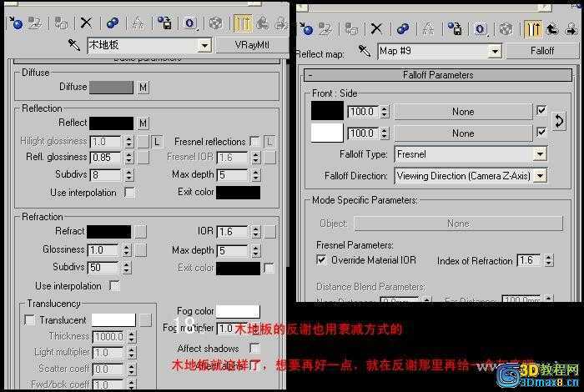Image resolution: width=584 pixels, height=392 pixels.
Task: Swap Front and Side colors arrow button
Action: pyautogui.click(x=559, y=121)
